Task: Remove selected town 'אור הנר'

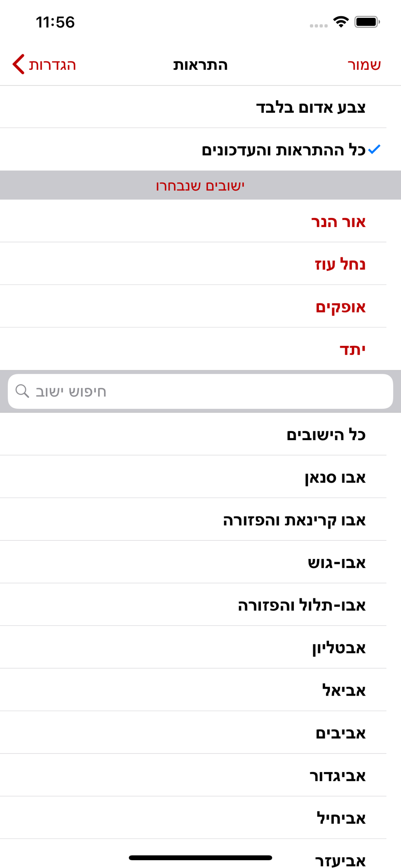Action: coord(338,222)
